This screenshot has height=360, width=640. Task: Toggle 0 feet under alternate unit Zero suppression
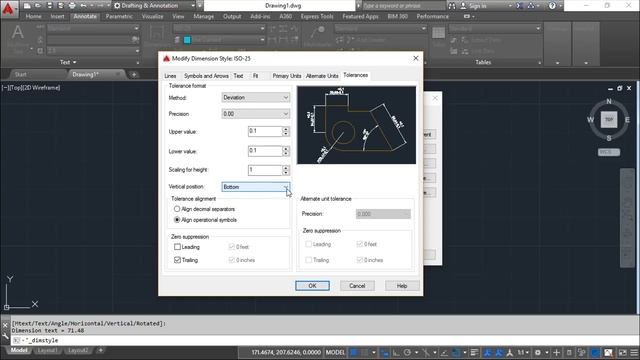[x=360, y=244]
